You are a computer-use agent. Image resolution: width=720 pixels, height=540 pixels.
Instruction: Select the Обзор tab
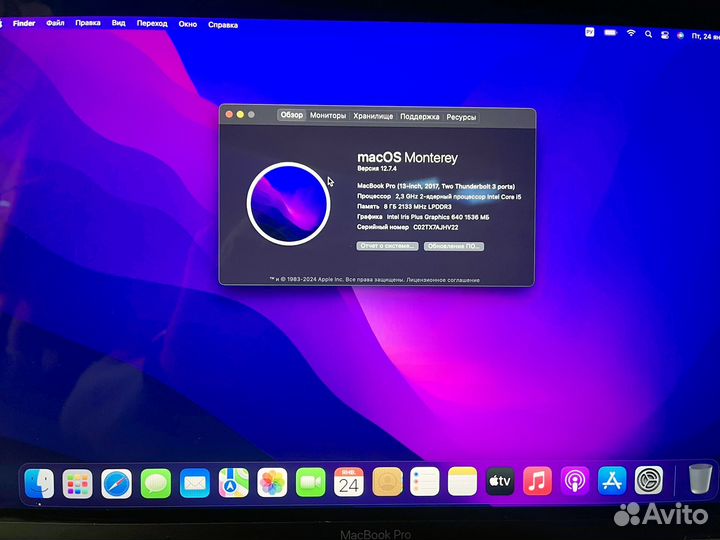292,115
